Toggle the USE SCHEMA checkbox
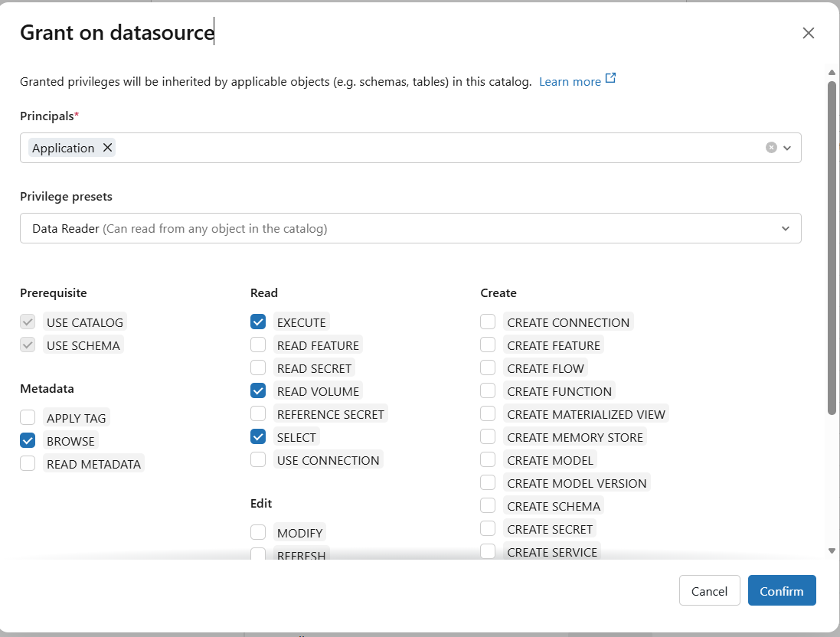This screenshot has height=637, width=840. coord(28,345)
